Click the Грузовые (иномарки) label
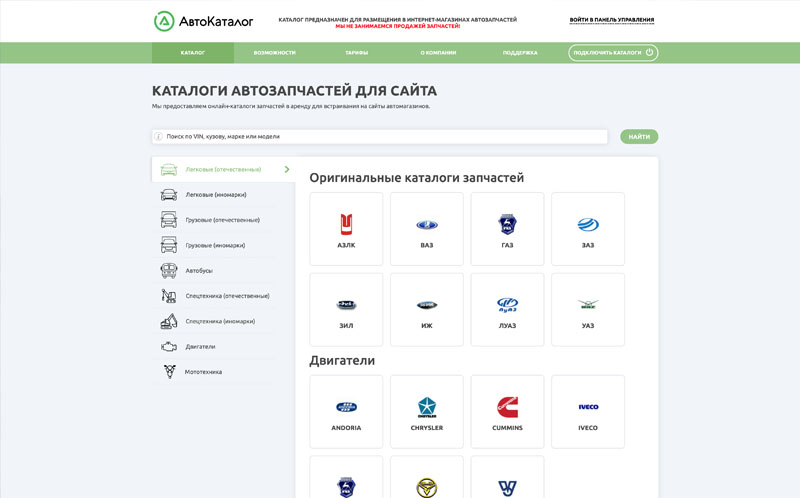Screen dimensions: 800x498 click(x=215, y=245)
